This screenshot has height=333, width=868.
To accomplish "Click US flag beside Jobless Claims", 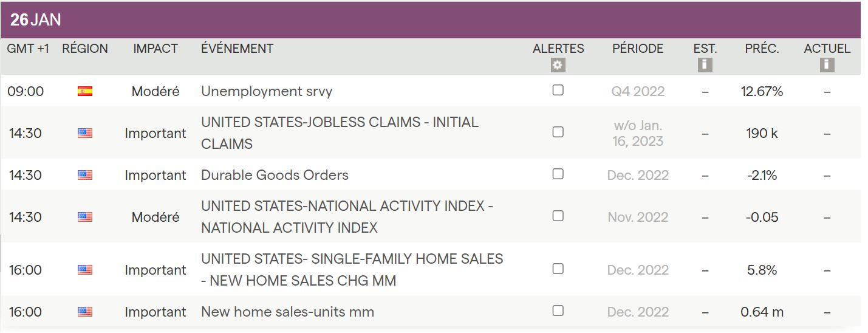I will pyautogui.click(x=85, y=133).
